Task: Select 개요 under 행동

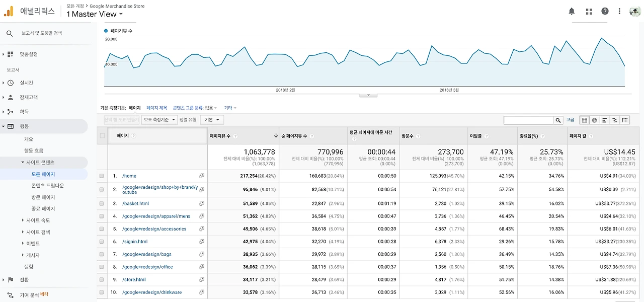Action: [29, 139]
